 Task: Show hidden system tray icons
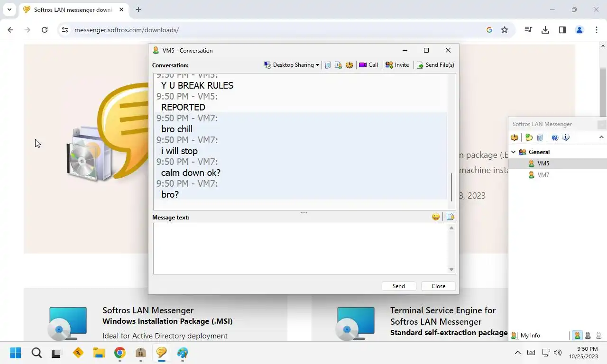pos(518,353)
